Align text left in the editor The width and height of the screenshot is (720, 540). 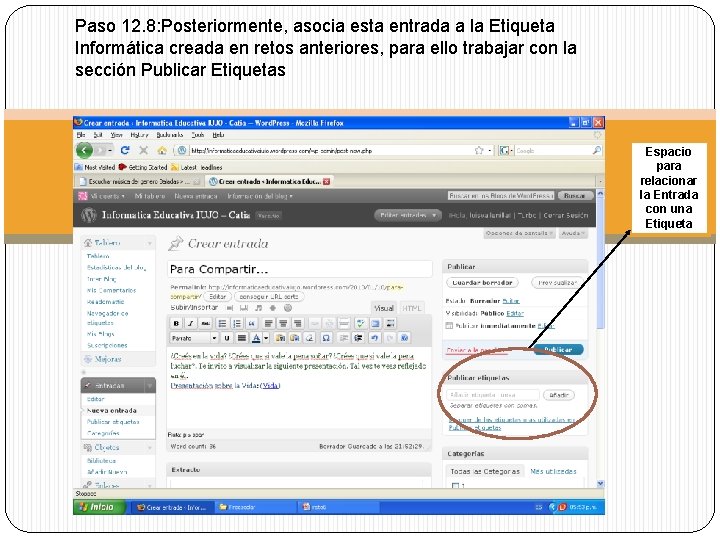269,324
